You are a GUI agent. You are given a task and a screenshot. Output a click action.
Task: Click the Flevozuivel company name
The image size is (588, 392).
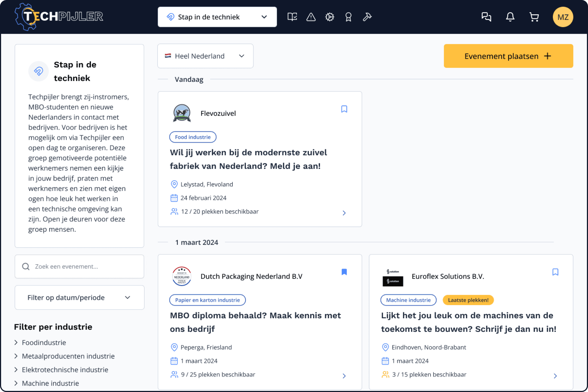(218, 113)
